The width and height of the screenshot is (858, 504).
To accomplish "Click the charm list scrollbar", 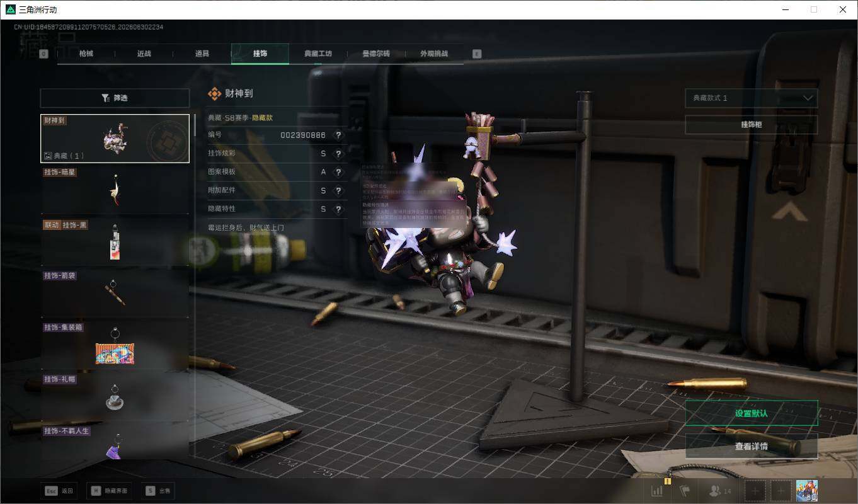I will (195, 125).
